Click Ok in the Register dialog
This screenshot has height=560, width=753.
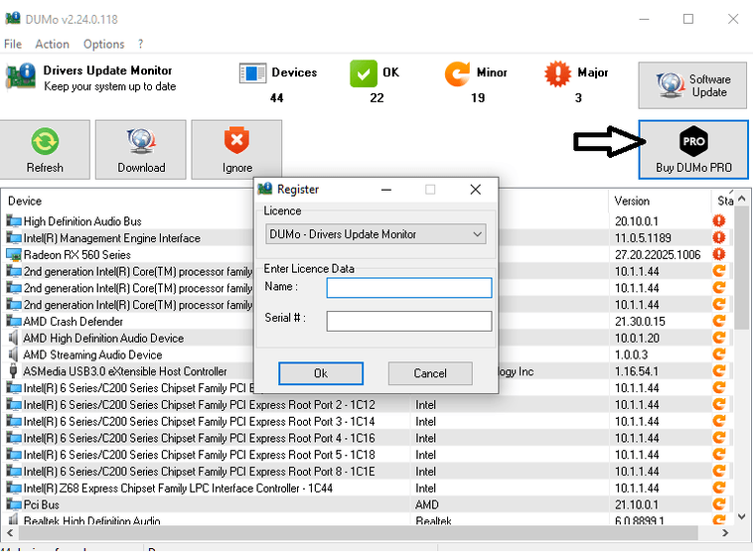click(320, 373)
